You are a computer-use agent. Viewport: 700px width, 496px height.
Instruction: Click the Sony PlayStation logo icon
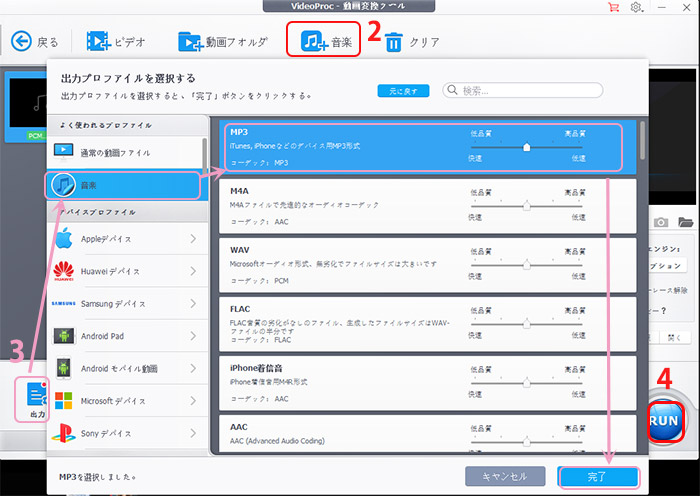[x=63, y=433]
